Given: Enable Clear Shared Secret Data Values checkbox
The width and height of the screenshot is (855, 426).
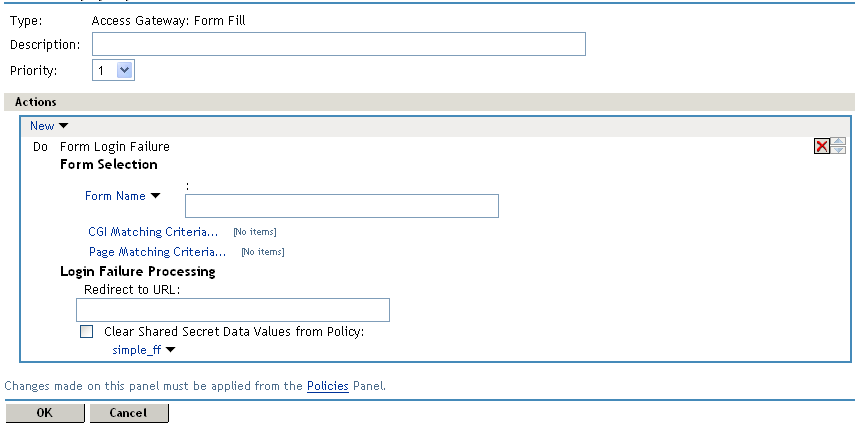Looking at the screenshot, I should (86, 331).
